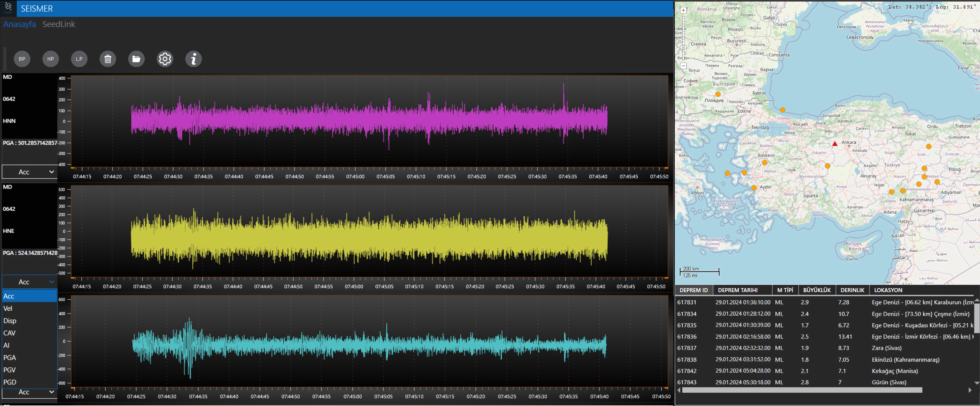Select Acc in the dropdown list
The image size is (980, 406).
point(30,296)
